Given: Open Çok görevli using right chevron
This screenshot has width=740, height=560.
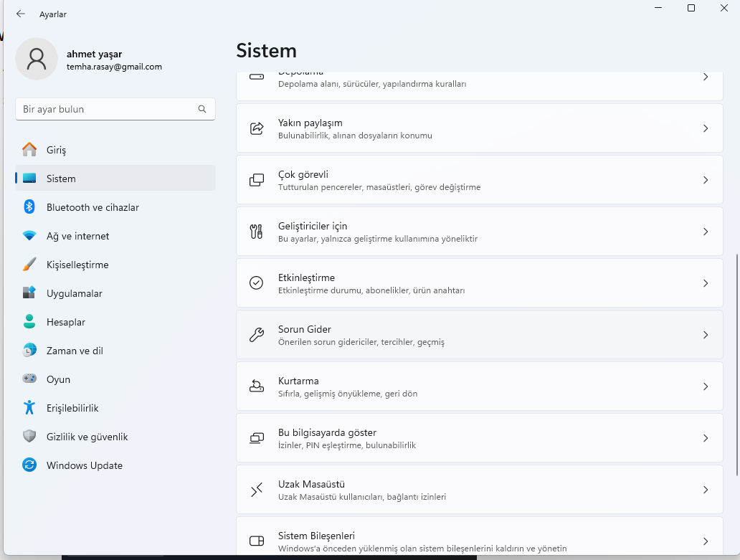Looking at the screenshot, I should (x=706, y=180).
